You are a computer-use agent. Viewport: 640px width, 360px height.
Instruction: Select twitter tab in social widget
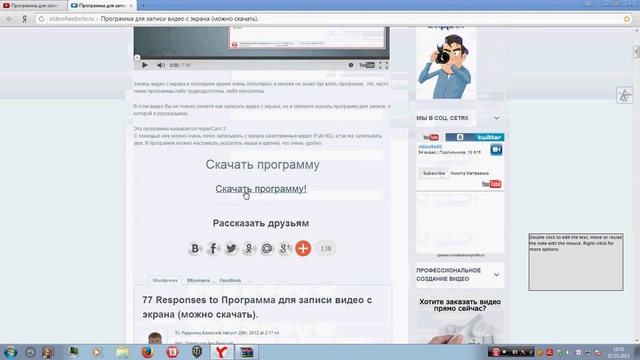pyautogui.click(x=489, y=137)
